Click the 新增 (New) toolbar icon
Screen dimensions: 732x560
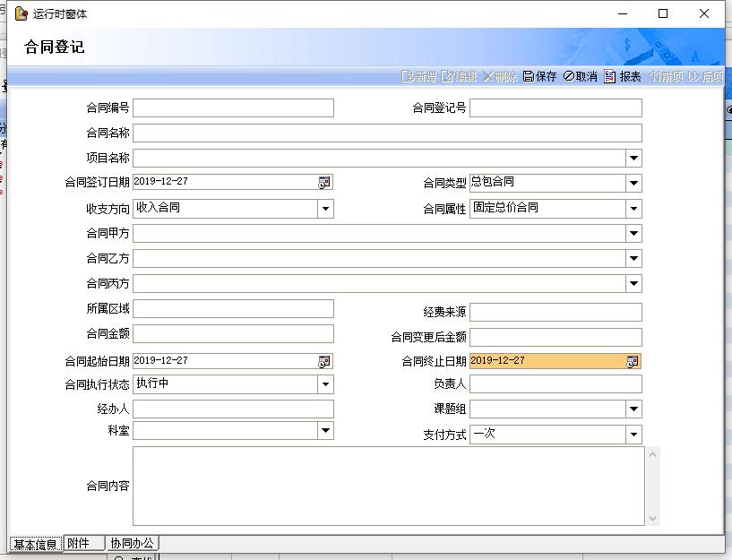tap(418, 77)
